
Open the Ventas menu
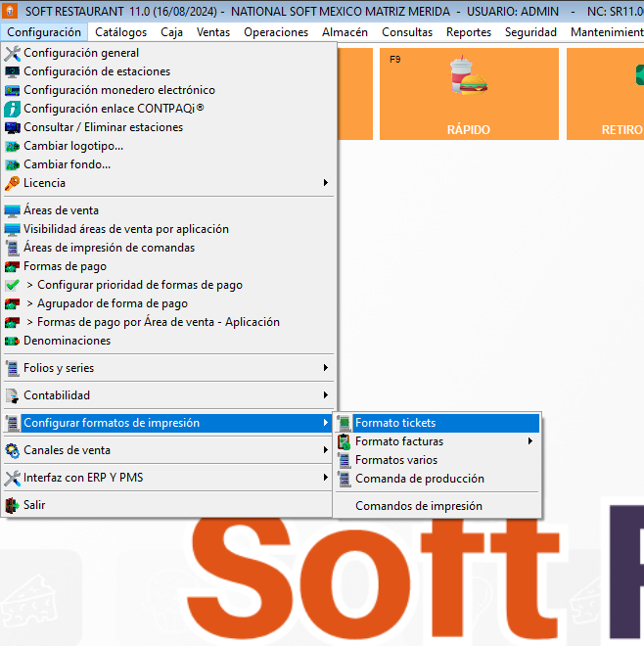(213, 32)
